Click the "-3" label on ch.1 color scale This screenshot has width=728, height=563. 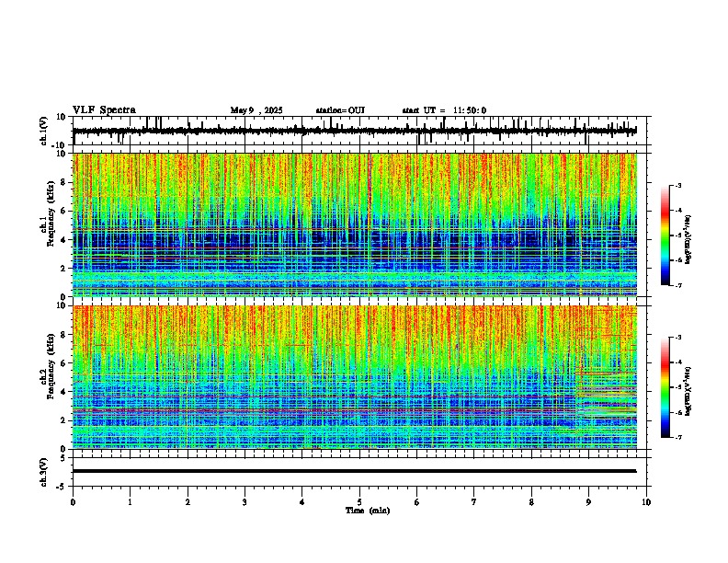tap(678, 185)
